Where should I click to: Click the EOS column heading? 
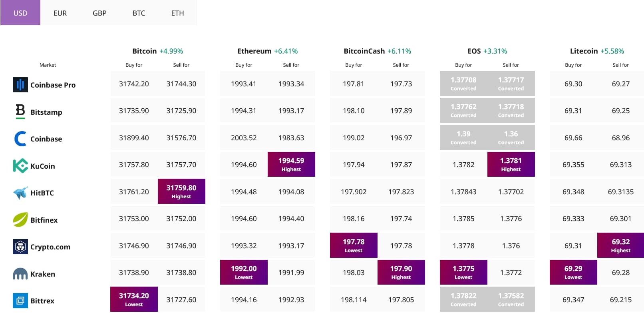(x=474, y=51)
